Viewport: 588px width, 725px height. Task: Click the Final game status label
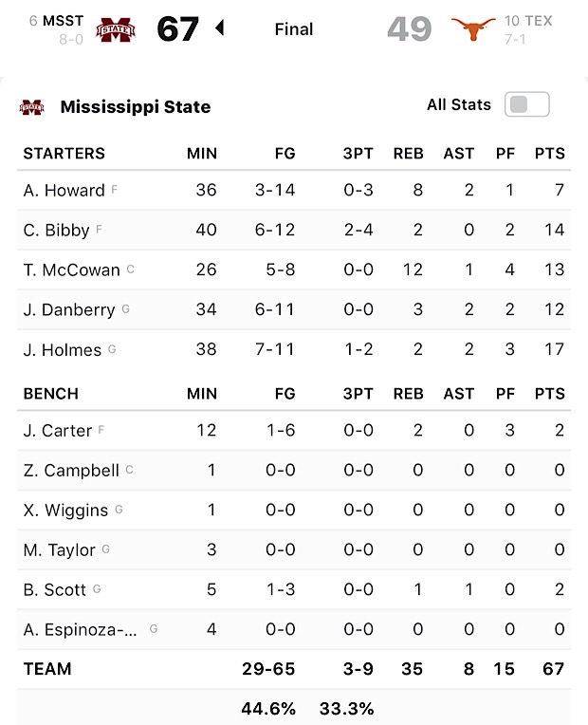294,29
